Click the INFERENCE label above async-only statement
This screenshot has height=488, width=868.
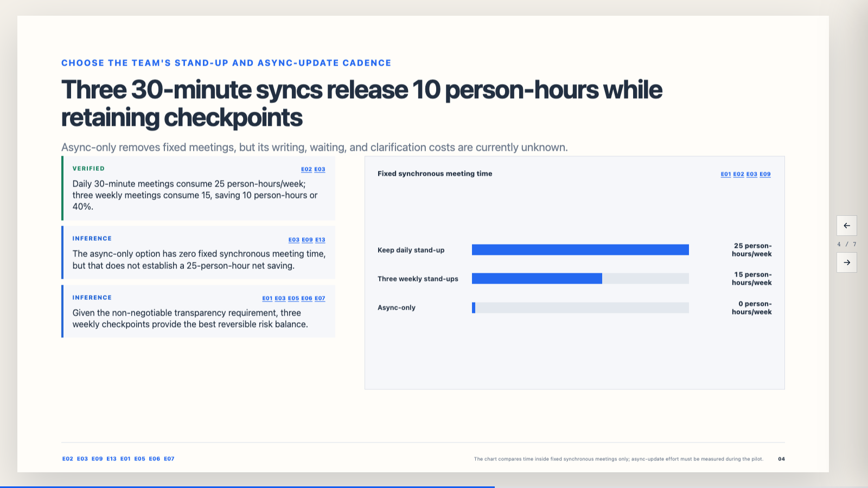(x=92, y=239)
